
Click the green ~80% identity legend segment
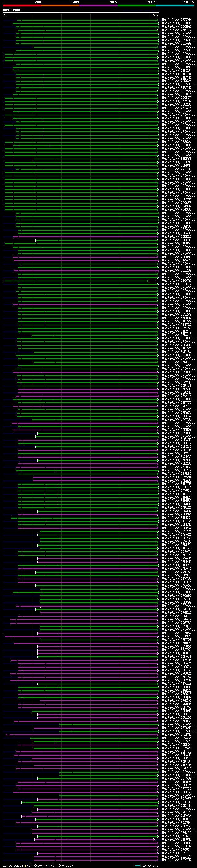coord(137,6)
